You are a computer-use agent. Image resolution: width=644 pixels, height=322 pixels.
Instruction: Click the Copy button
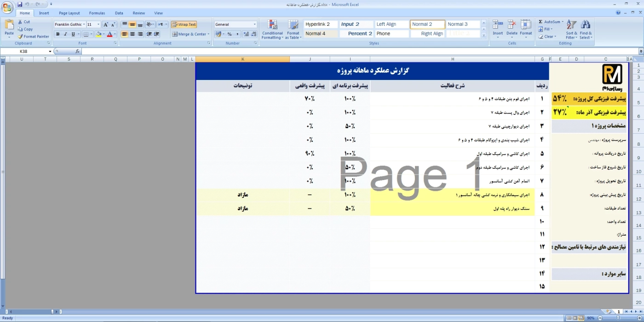tap(25, 29)
